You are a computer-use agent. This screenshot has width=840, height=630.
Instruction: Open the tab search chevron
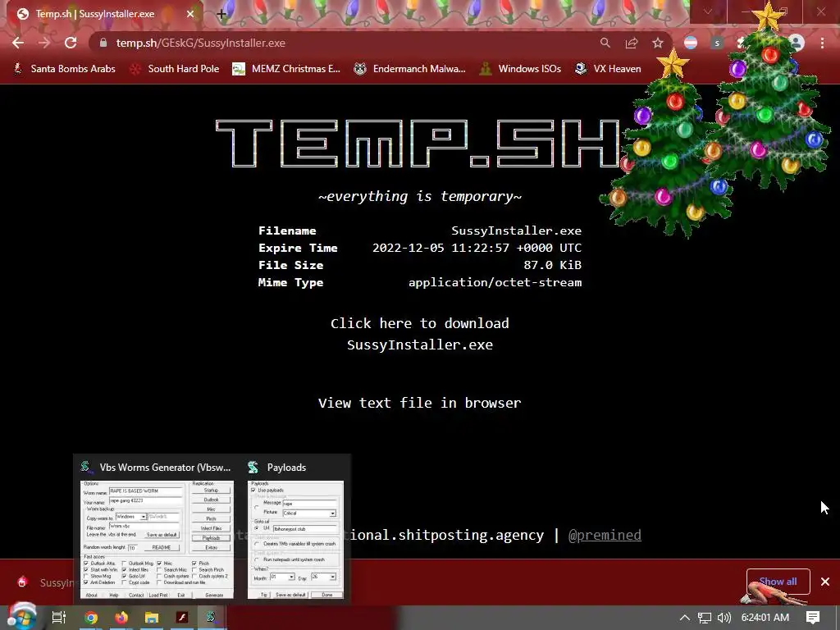click(708, 11)
